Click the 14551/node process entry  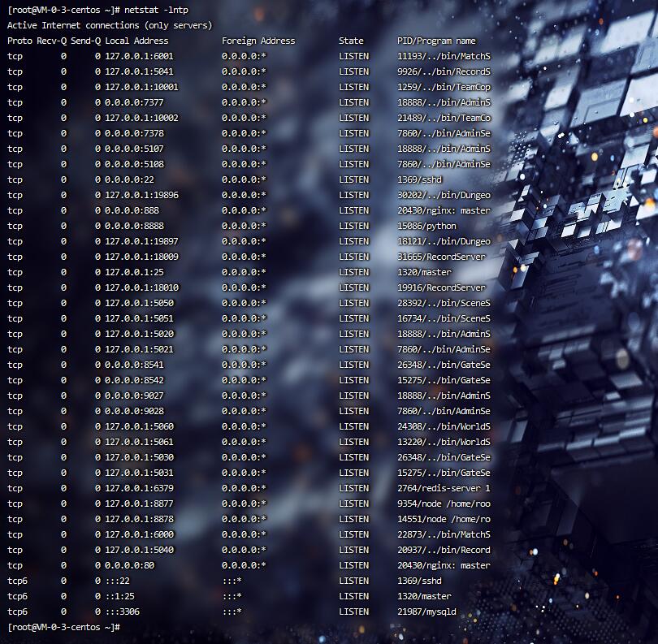(x=444, y=519)
